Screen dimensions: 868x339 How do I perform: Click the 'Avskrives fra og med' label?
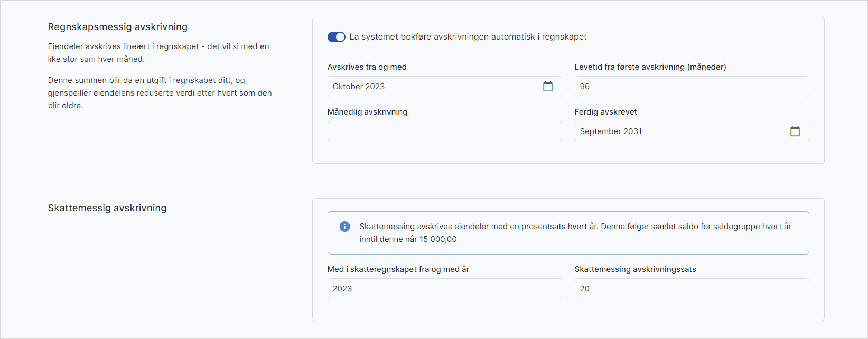click(x=367, y=67)
